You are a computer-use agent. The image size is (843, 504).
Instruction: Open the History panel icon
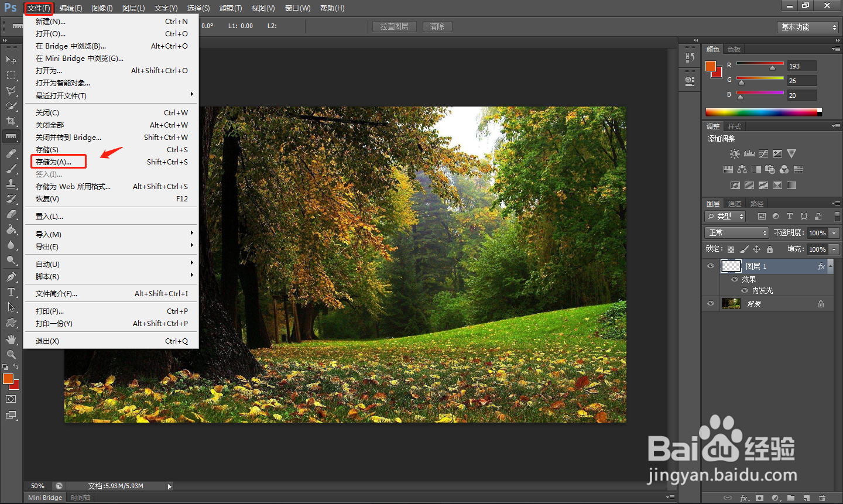(690, 58)
